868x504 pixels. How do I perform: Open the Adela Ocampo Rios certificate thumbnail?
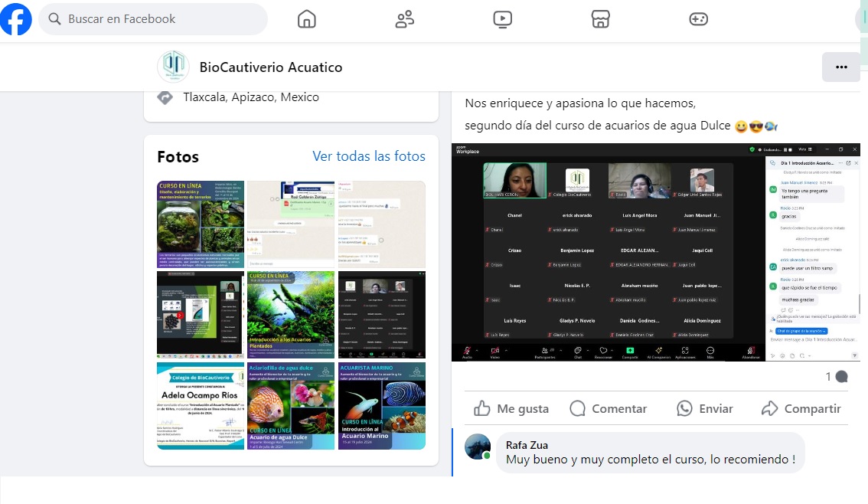[x=201, y=405]
